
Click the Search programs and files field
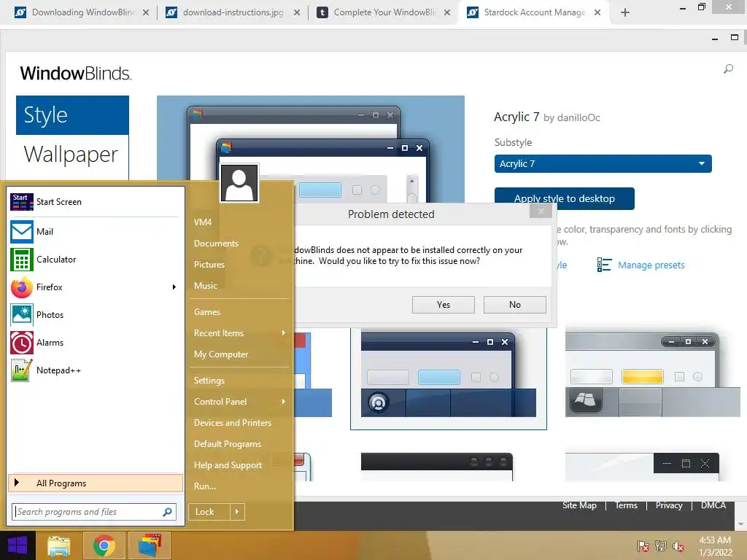(94, 512)
